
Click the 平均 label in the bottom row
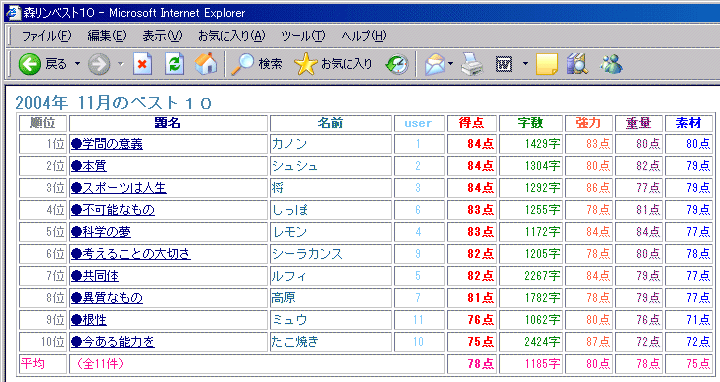[x=33, y=364]
